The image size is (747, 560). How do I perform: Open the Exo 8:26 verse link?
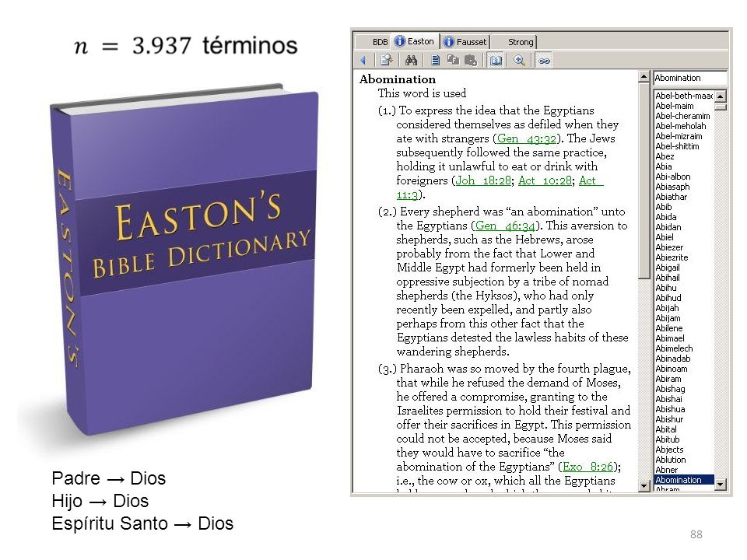[x=587, y=467]
